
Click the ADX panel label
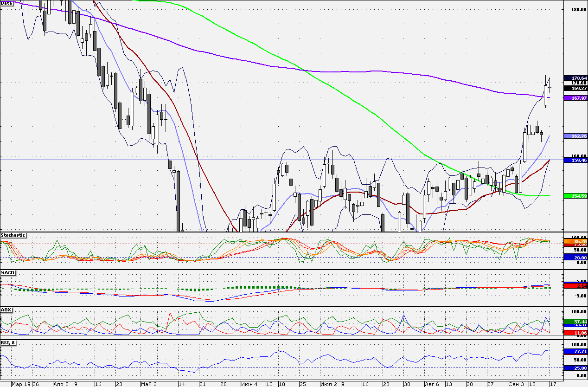point(6,310)
